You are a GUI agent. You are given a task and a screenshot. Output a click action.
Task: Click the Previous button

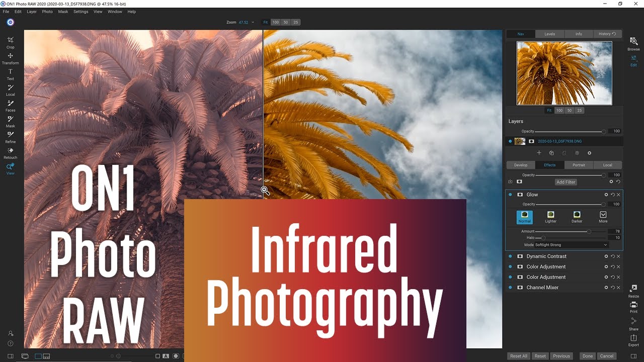(x=561, y=356)
